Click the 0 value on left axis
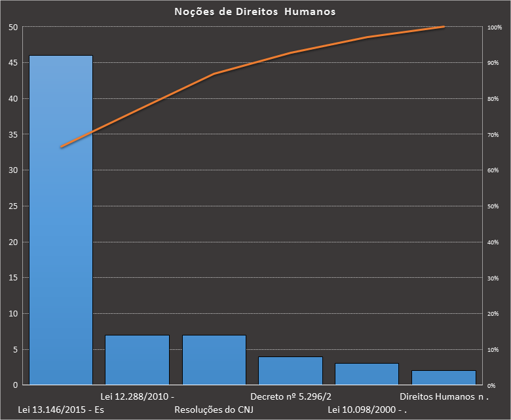The image size is (511, 420). [16, 385]
